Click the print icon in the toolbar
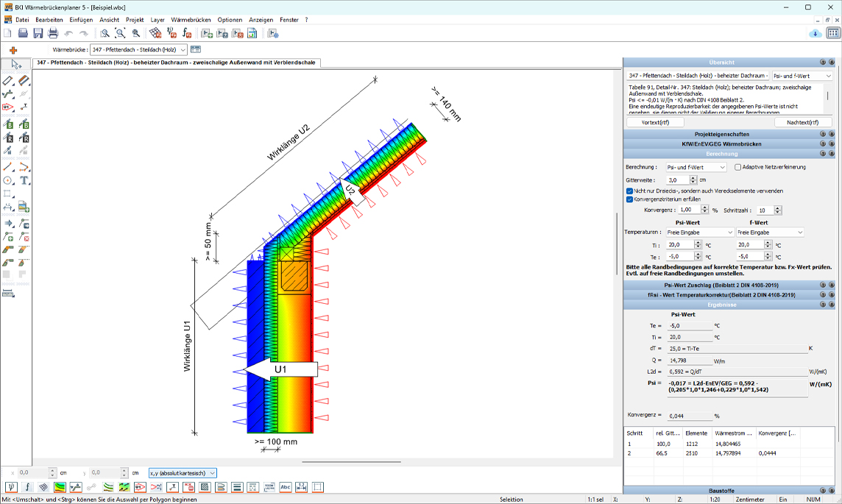 click(53, 33)
